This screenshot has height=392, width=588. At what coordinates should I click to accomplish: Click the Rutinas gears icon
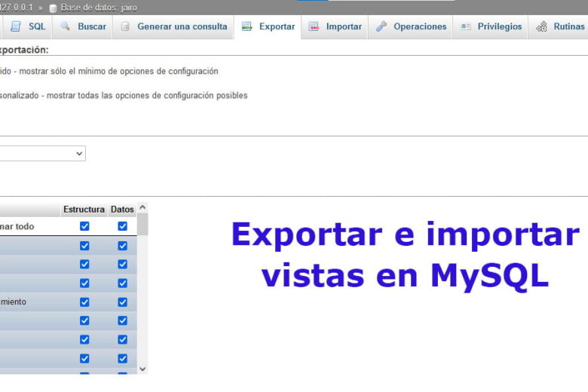[541, 26]
